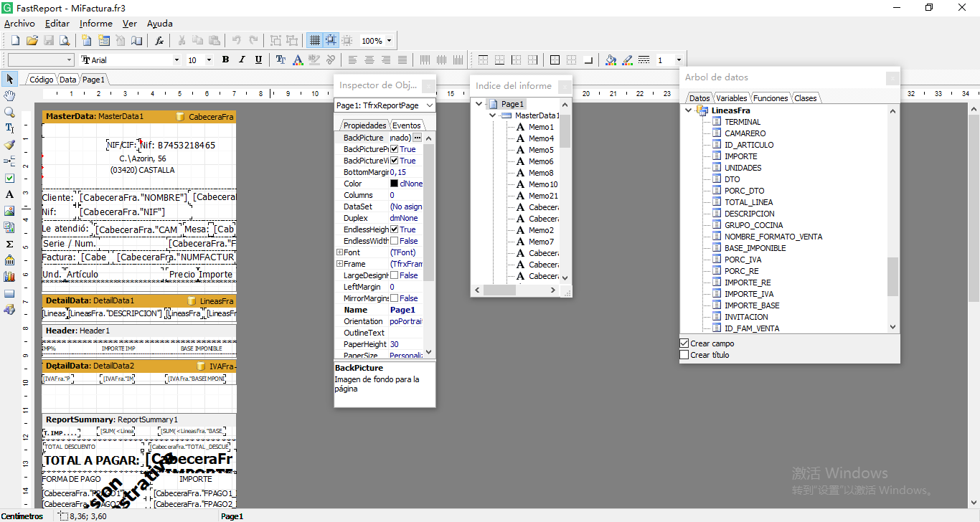980x522 pixels.
Task: Open the Eventos tab in inspector
Action: [x=406, y=125]
